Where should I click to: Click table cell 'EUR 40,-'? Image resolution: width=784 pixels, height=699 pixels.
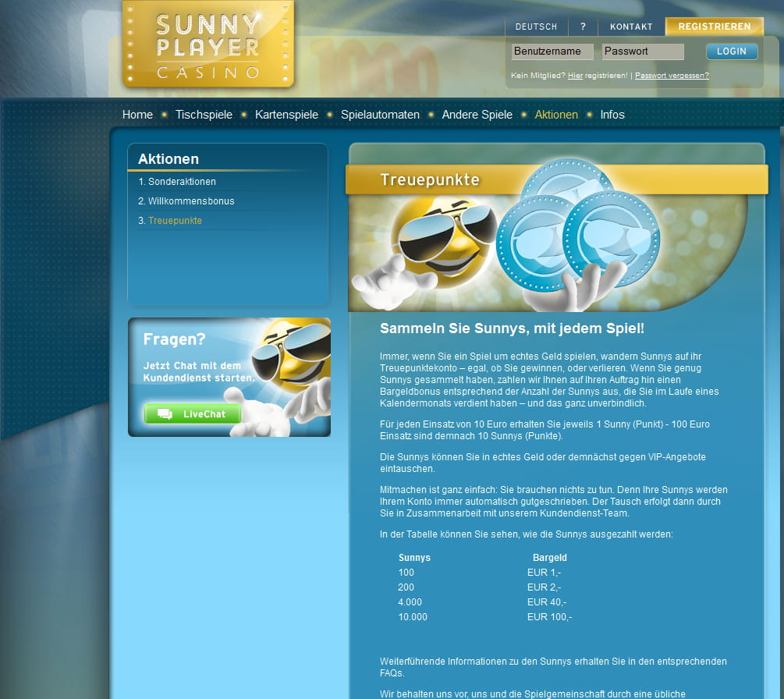[x=547, y=602]
